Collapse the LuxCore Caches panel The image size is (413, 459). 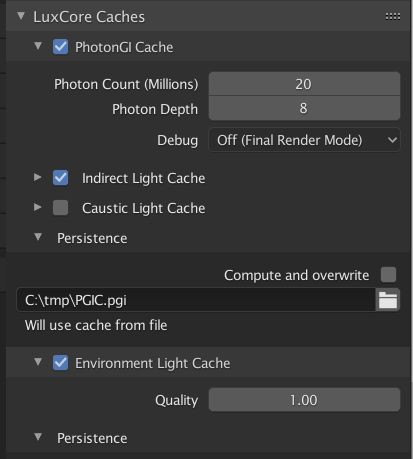pos(21,16)
